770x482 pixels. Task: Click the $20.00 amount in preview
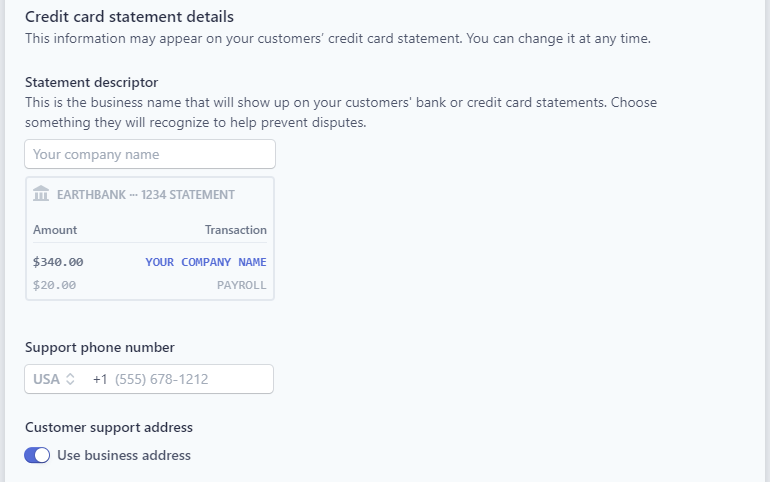pyautogui.click(x=55, y=285)
